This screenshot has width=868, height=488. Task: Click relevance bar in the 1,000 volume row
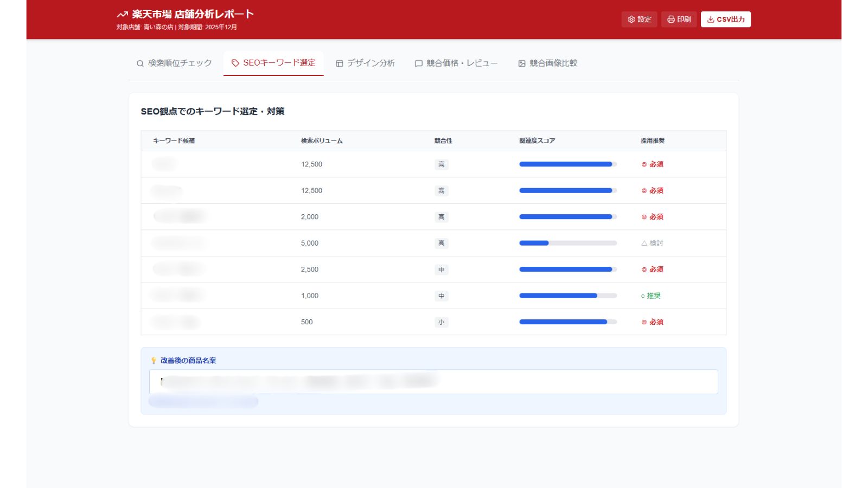(x=567, y=296)
